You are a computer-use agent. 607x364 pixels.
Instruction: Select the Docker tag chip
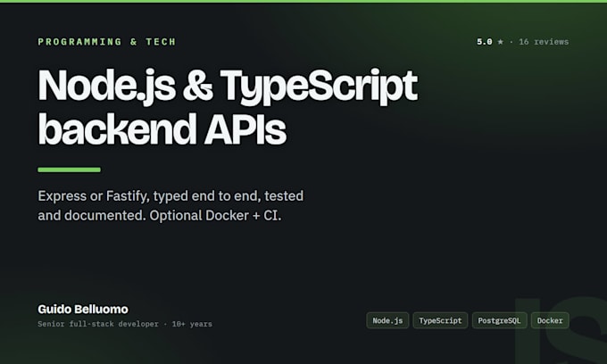(550, 320)
